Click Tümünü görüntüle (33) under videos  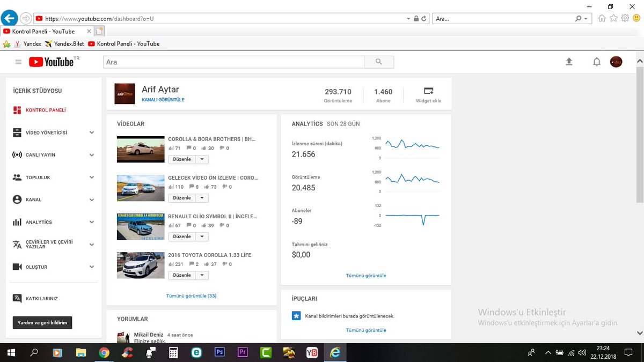191,295
